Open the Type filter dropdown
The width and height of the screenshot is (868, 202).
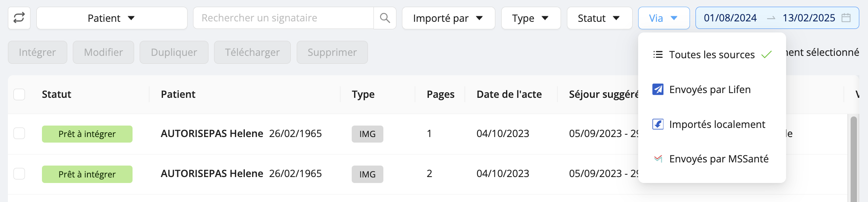531,18
